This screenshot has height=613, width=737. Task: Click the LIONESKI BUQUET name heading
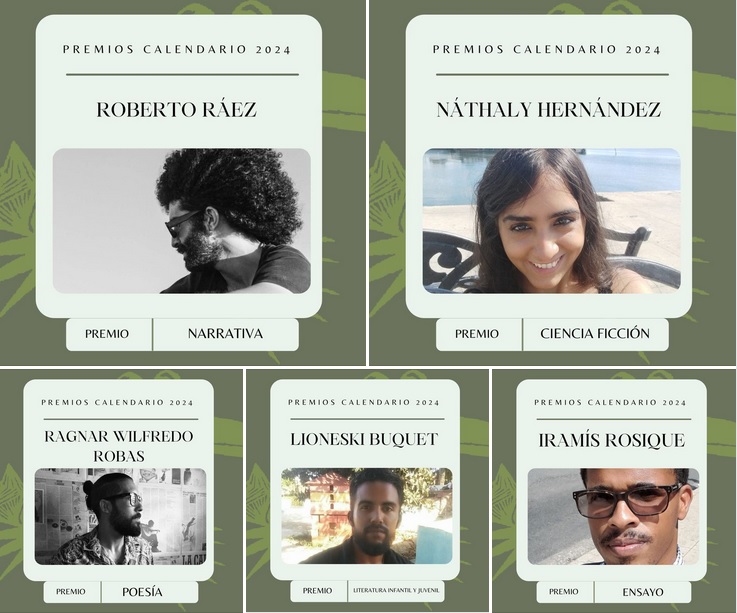(x=364, y=439)
